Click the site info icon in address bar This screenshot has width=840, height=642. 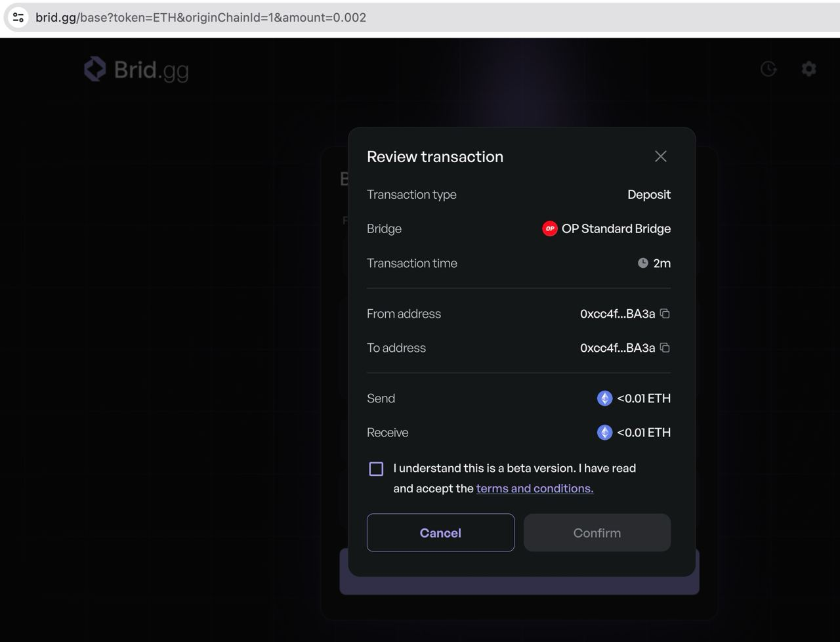click(18, 18)
